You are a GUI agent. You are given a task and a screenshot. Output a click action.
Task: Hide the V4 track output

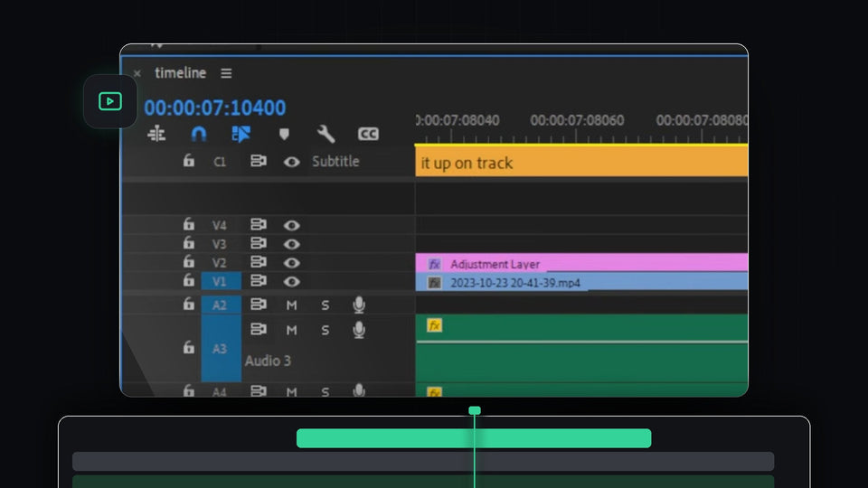[292, 225]
